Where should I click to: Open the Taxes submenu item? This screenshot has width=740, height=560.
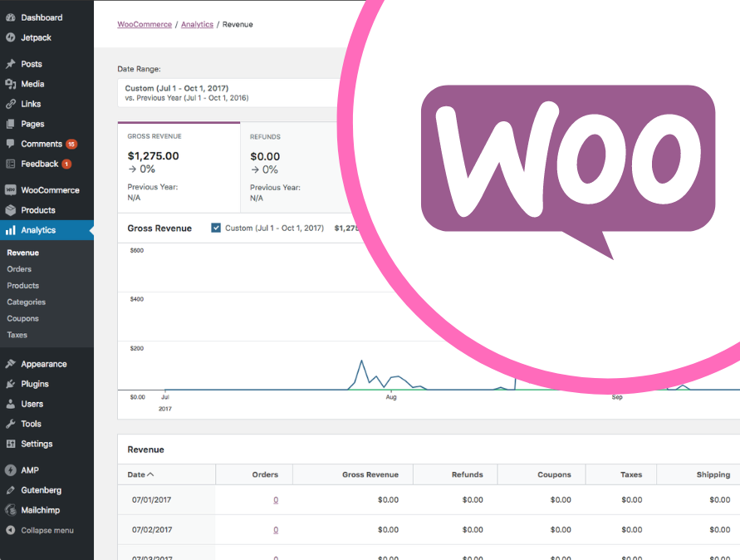coord(17,335)
